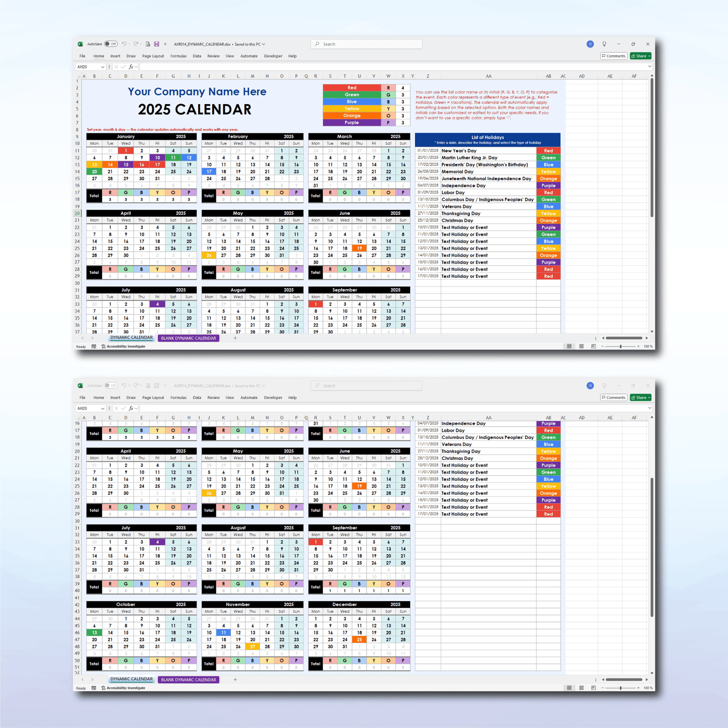Screen dimensions: 728x728
Task: Open the Formulas ribbon tab in upper window
Action: click(x=178, y=56)
